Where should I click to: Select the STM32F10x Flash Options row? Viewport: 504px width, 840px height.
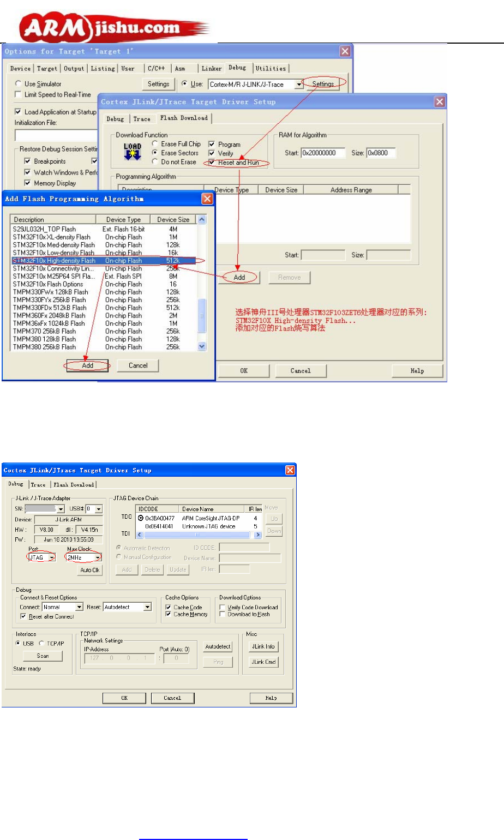click(104, 284)
